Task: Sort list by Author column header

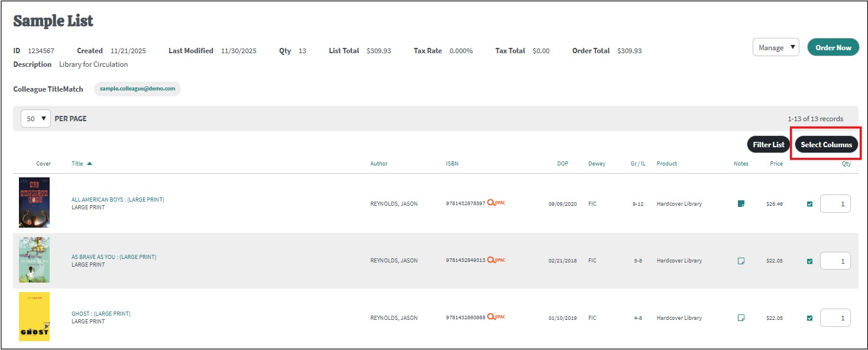Action: pos(379,164)
